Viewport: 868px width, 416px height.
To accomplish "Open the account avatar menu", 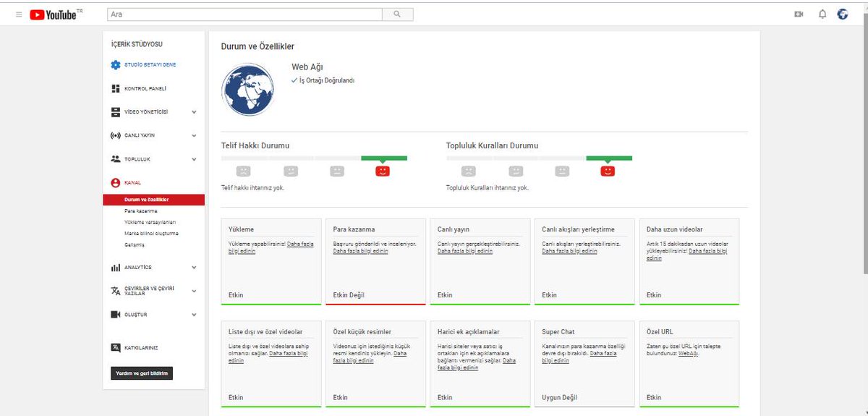I will pos(843,14).
